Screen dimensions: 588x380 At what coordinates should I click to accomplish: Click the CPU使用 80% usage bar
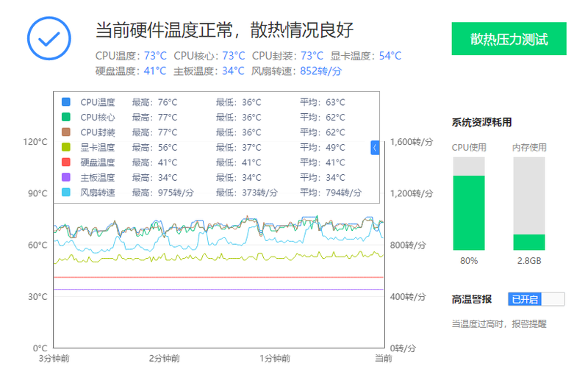pyautogui.click(x=469, y=204)
